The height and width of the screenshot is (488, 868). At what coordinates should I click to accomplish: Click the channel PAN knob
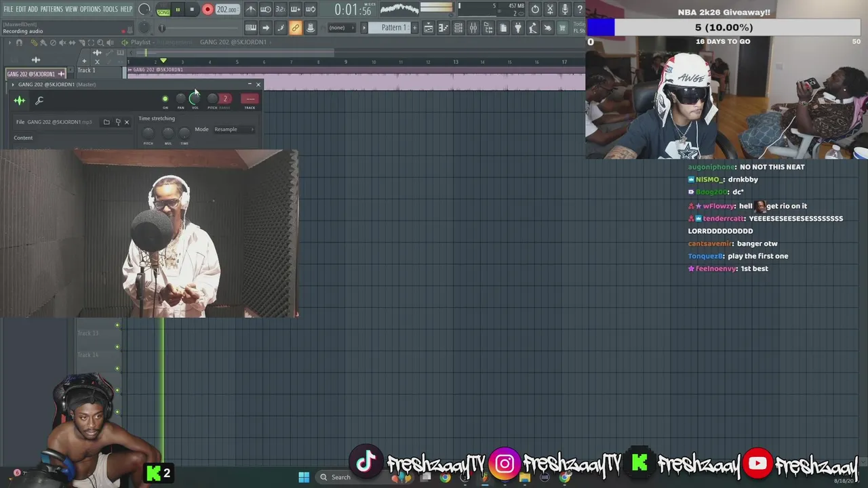pyautogui.click(x=180, y=99)
